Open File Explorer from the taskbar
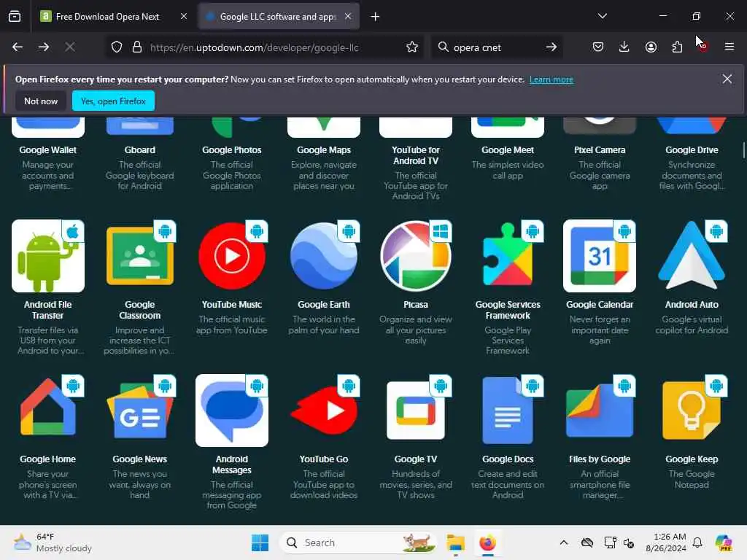747x560 pixels. [455, 542]
